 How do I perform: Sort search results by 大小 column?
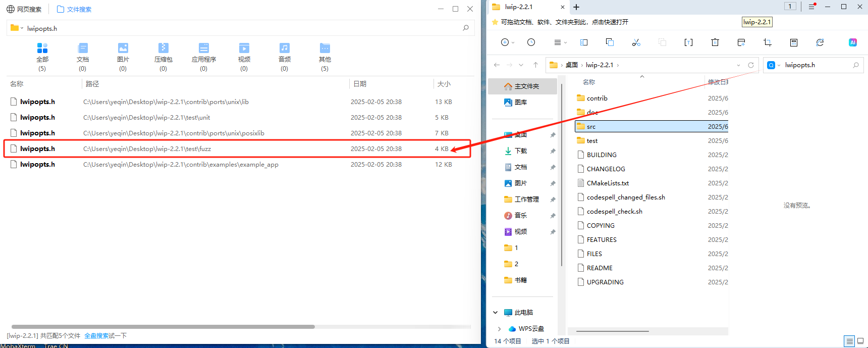click(444, 84)
